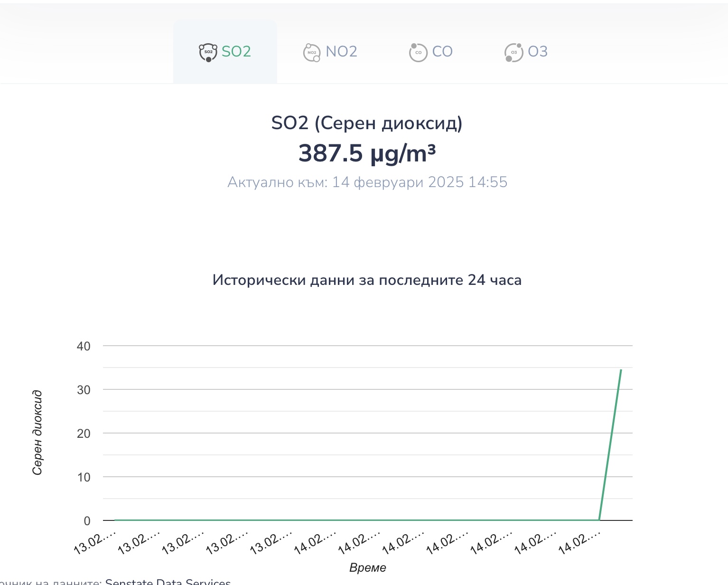Click the 0 label on the y-axis
728x585 pixels.
coord(87,521)
